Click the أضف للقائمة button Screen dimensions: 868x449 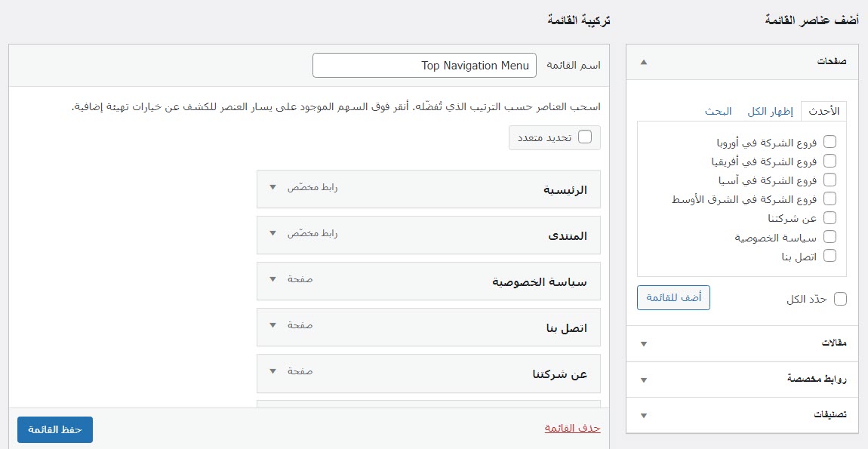[x=673, y=298]
